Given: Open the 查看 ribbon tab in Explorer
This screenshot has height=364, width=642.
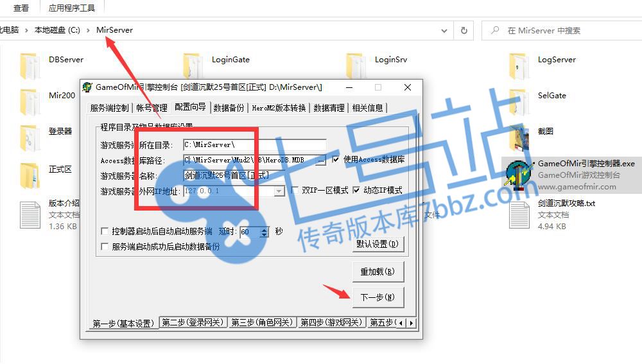Looking at the screenshot, I should coord(21,8).
